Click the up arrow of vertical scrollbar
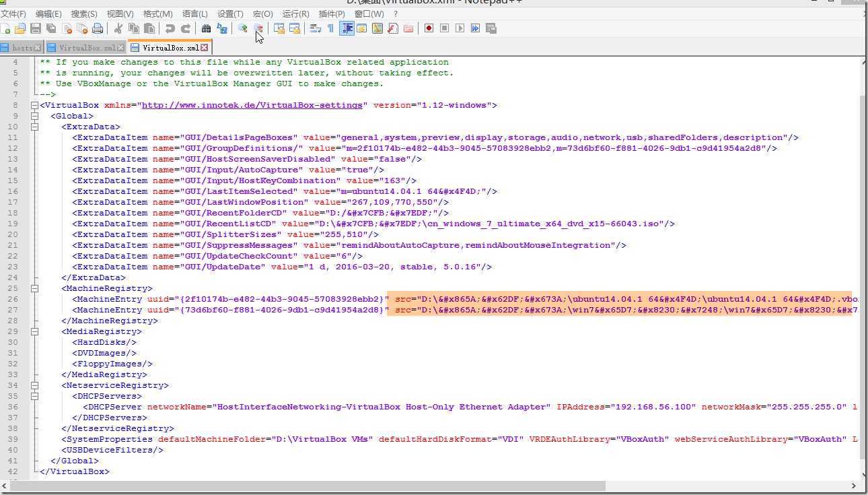Viewport: 868px width, 495px height. click(x=863, y=61)
